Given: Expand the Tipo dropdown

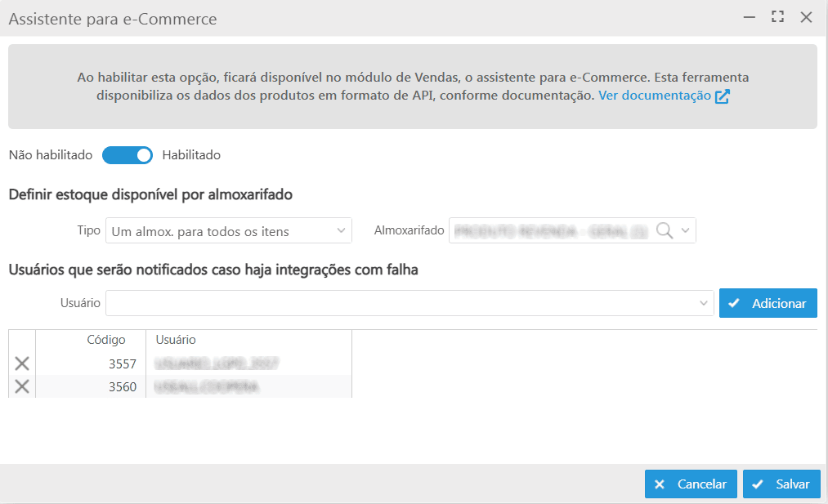Looking at the screenshot, I should [x=342, y=231].
